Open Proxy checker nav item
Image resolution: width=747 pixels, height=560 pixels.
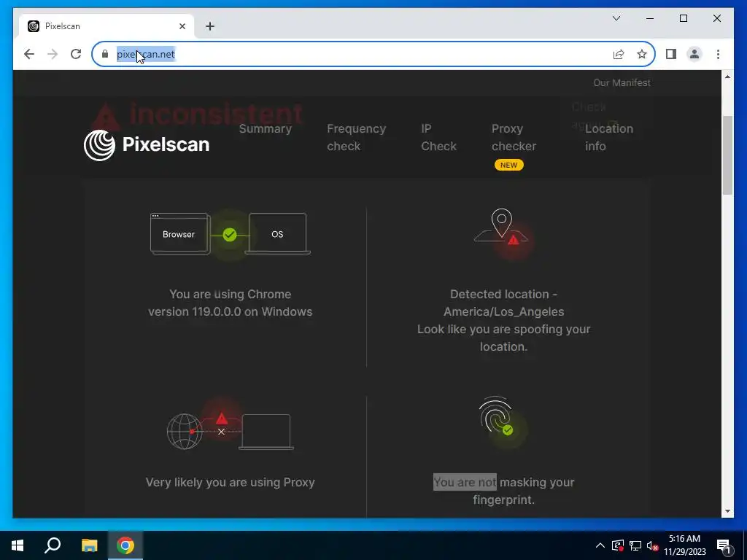[x=514, y=137]
